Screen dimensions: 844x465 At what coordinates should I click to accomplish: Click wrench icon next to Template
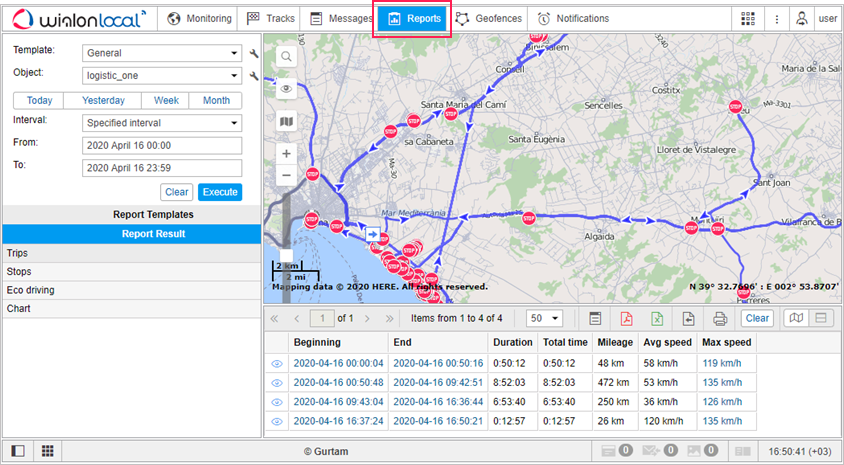pos(254,53)
